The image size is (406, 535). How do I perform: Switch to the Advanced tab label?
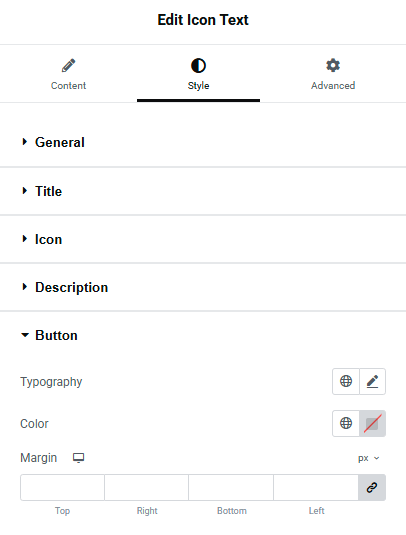pos(333,86)
